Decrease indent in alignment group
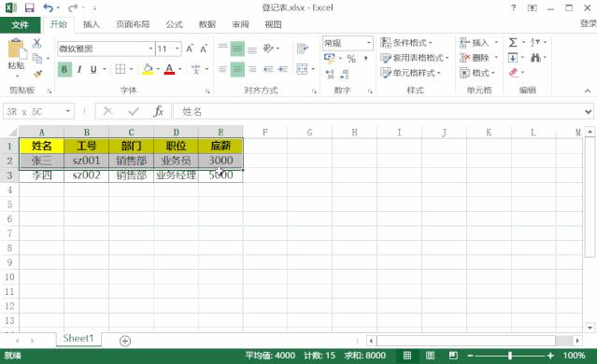The width and height of the screenshot is (597, 364). pyautogui.click(x=268, y=69)
